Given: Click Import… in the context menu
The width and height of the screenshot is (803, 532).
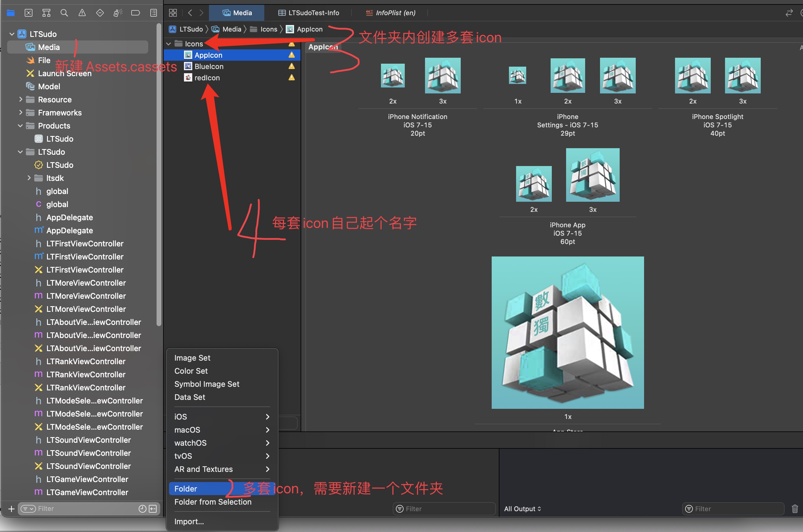Looking at the screenshot, I should [189, 522].
